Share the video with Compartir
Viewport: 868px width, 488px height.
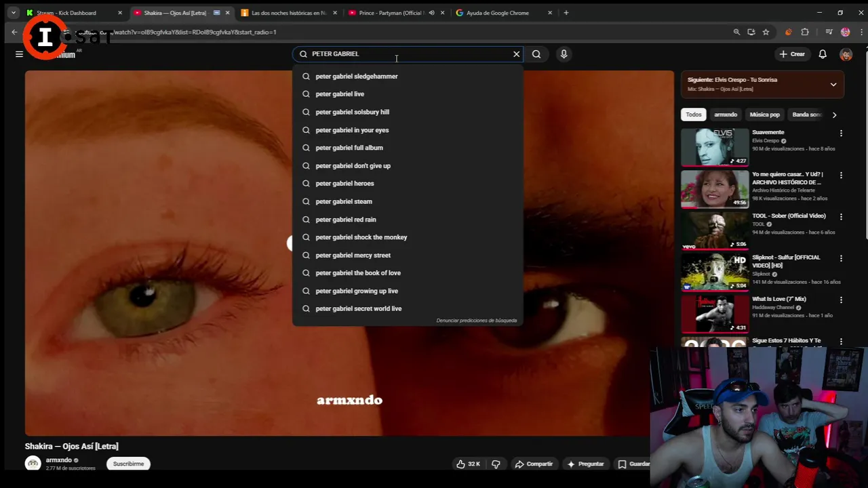click(534, 464)
